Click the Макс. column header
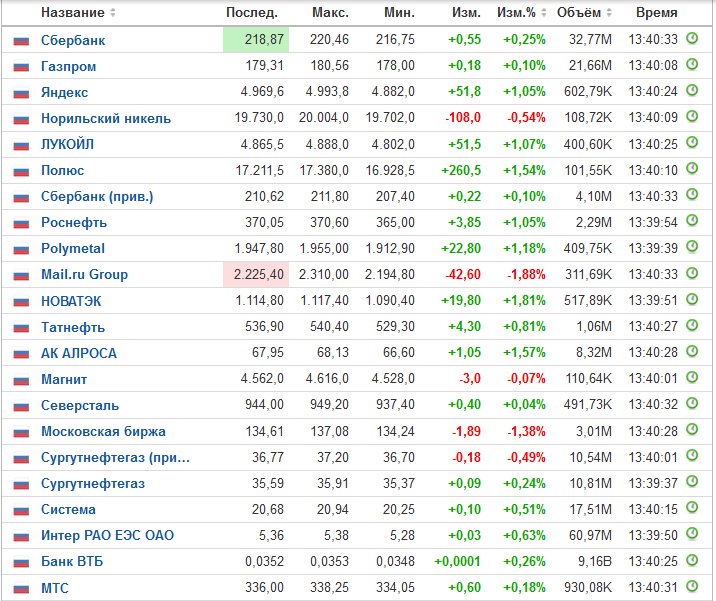Image resolution: width=716 pixels, height=601 pixels. click(330, 12)
